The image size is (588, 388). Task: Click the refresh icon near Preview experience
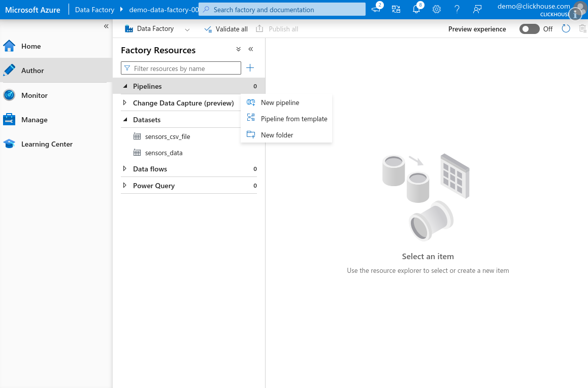tap(566, 29)
